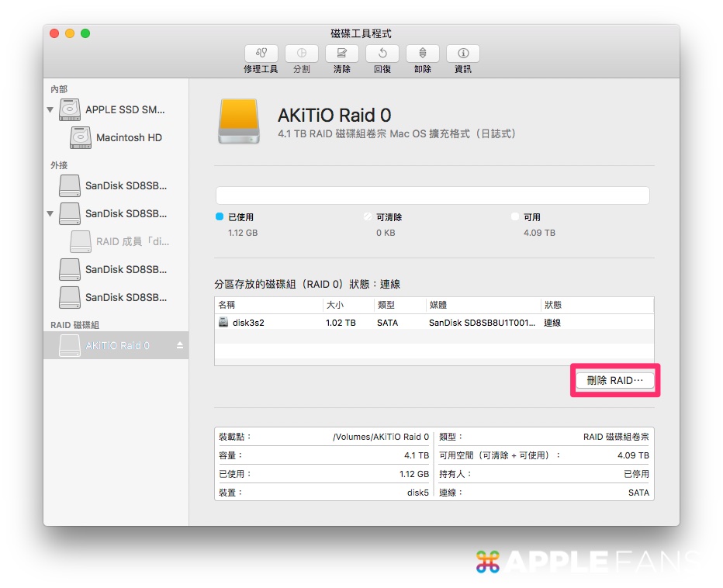Click the RAID 磁碟組卷宗 type value
This screenshot has height=588, width=723.
(x=616, y=437)
